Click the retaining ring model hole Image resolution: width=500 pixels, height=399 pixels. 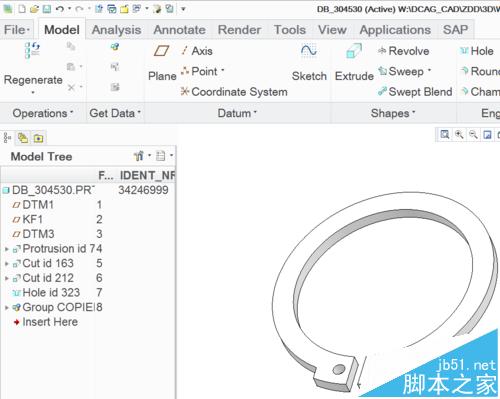click(x=339, y=369)
